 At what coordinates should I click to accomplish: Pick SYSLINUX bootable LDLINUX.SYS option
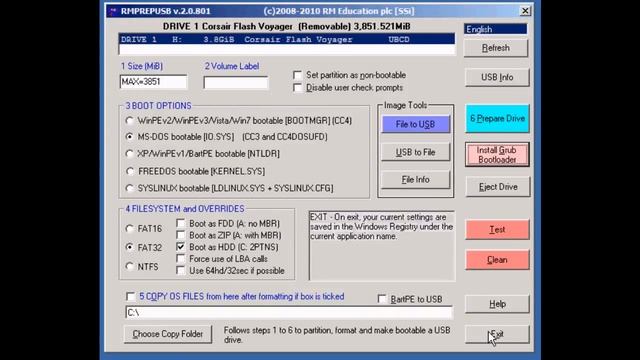coord(130,189)
